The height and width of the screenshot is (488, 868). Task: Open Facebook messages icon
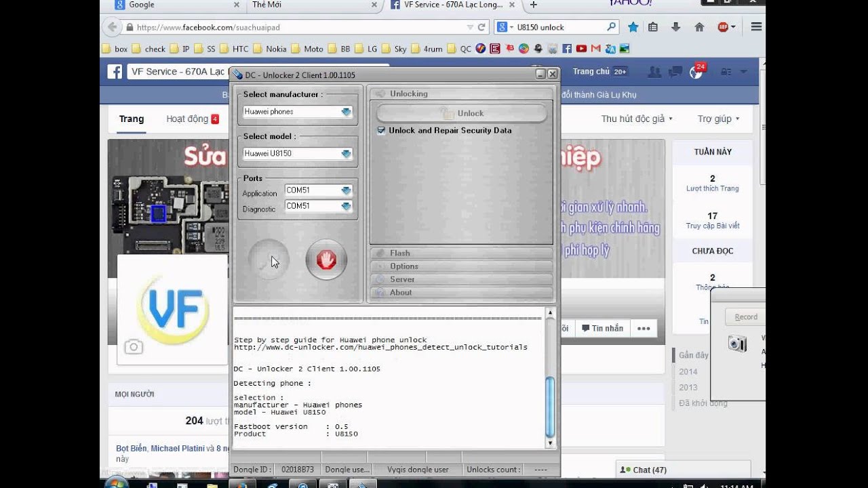675,71
